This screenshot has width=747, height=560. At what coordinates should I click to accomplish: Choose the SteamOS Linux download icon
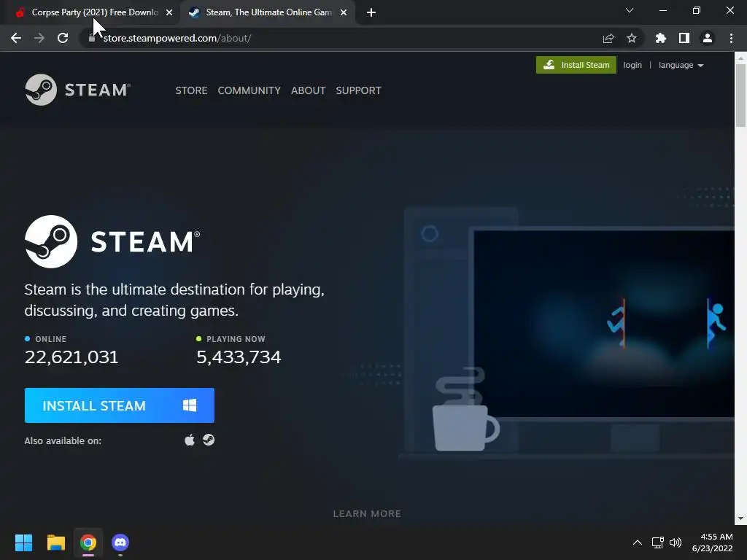(x=209, y=440)
